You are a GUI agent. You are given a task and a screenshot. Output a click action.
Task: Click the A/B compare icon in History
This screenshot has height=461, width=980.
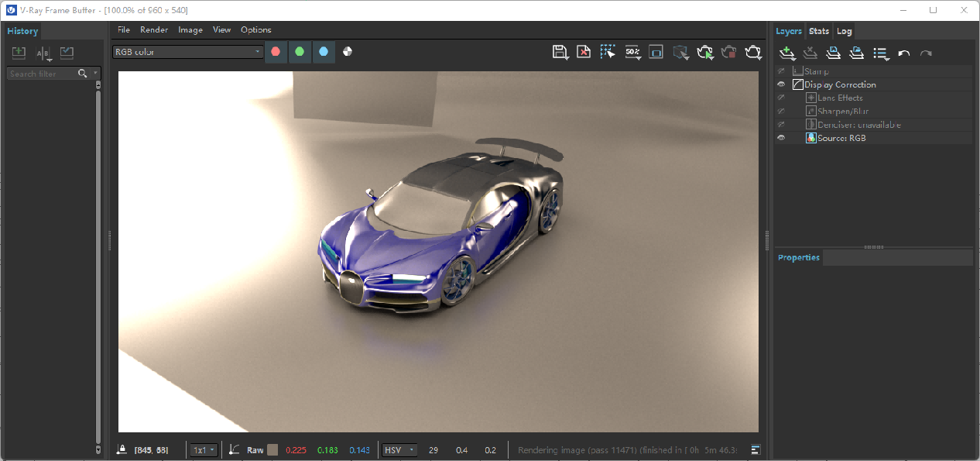pyautogui.click(x=43, y=53)
